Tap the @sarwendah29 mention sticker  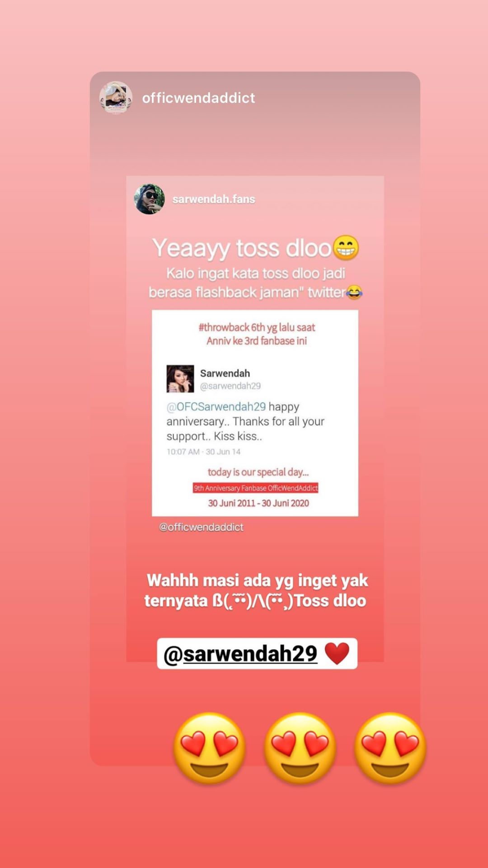(x=257, y=653)
